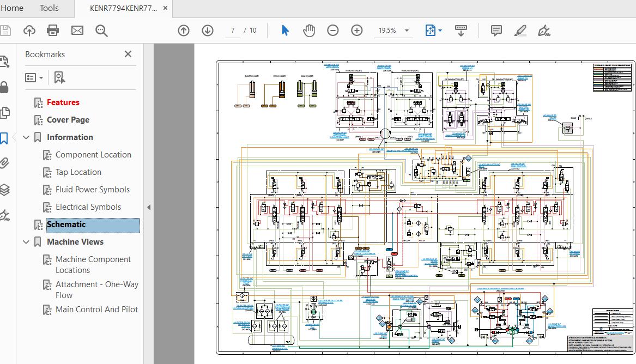
Task: Click the page number field
Action: point(233,31)
